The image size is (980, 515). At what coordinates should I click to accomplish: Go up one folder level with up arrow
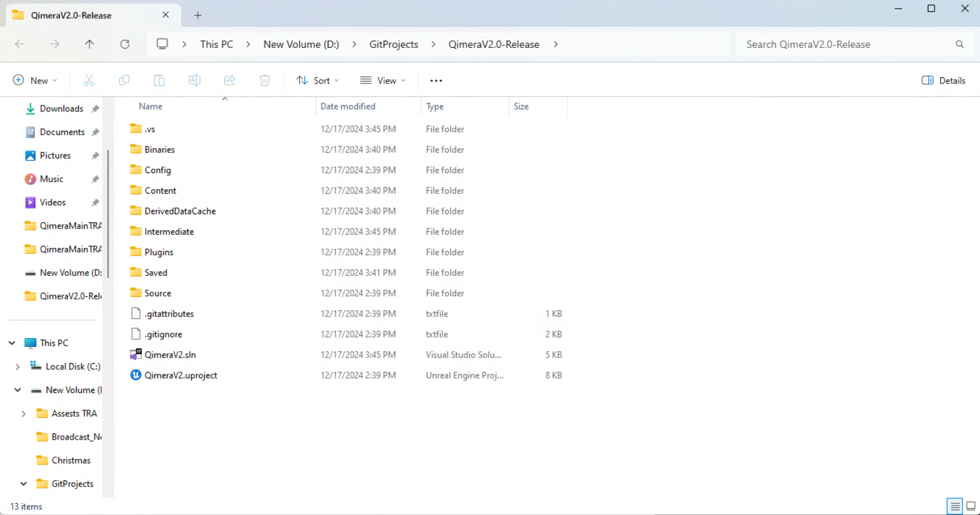pos(90,44)
